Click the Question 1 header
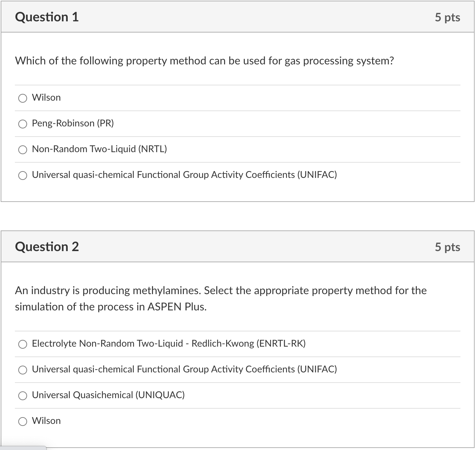This screenshot has height=450, width=476. pos(47,17)
